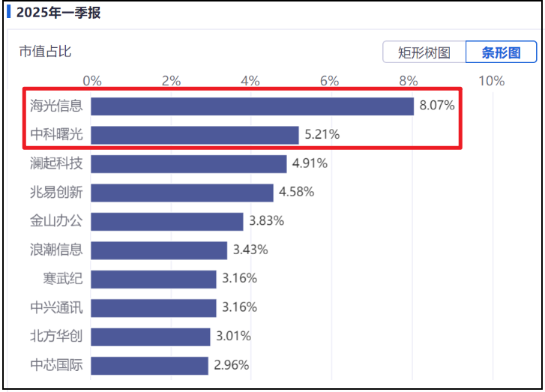Click the 海光信息 bar
This screenshot has height=392, width=545.
[x=253, y=106]
